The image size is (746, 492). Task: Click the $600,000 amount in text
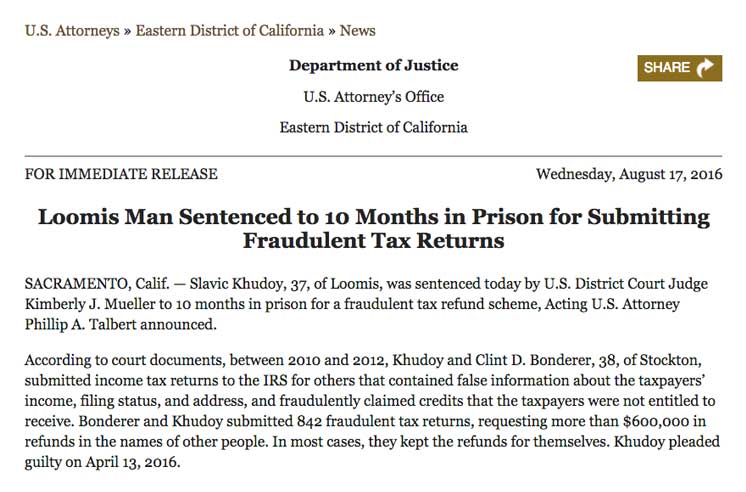(655, 422)
